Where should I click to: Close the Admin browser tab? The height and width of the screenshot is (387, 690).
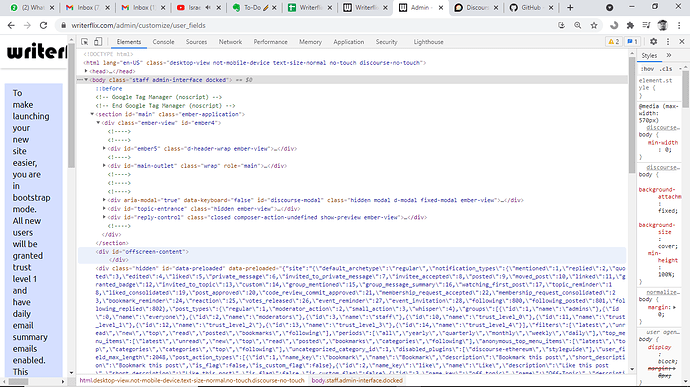pos(441,7)
